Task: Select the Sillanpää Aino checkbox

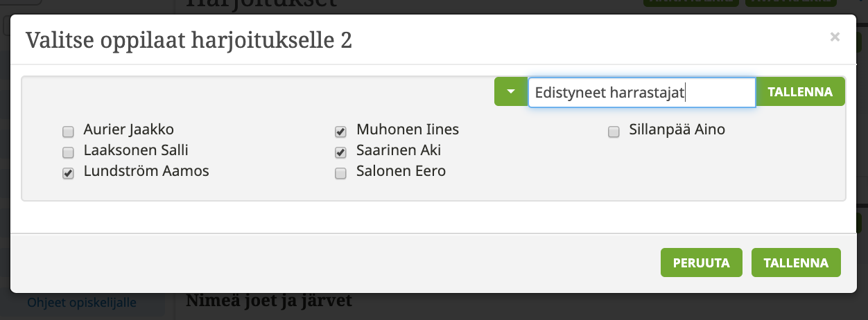Action: (x=614, y=131)
